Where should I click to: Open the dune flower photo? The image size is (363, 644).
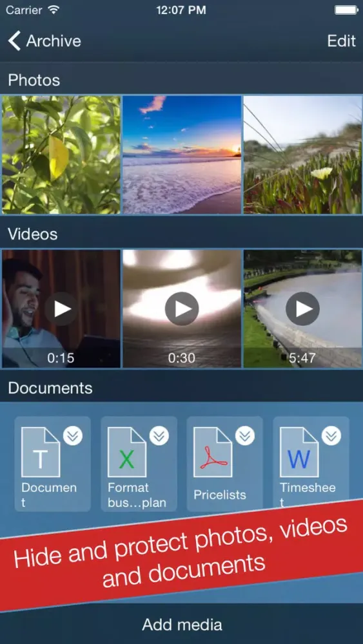pos(303,155)
